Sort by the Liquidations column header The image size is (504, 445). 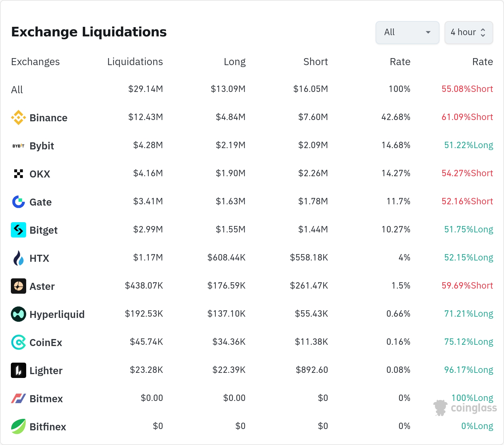(135, 62)
